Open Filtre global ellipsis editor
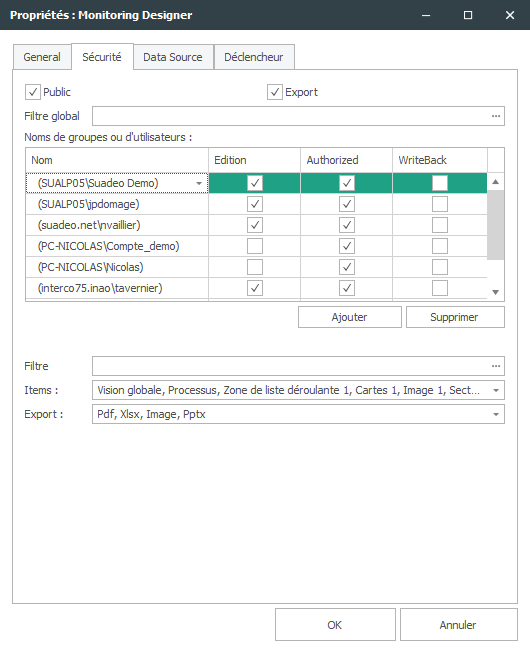Image resolution: width=530 pixels, height=653 pixels. click(496, 116)
